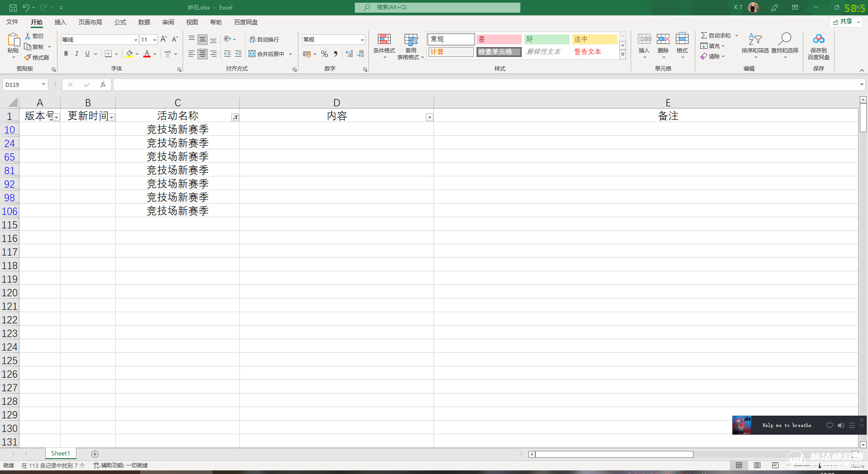The width and height of the screenshot is (868, 474).
Task: Toggle wrap text option
Action: point(264,40)
